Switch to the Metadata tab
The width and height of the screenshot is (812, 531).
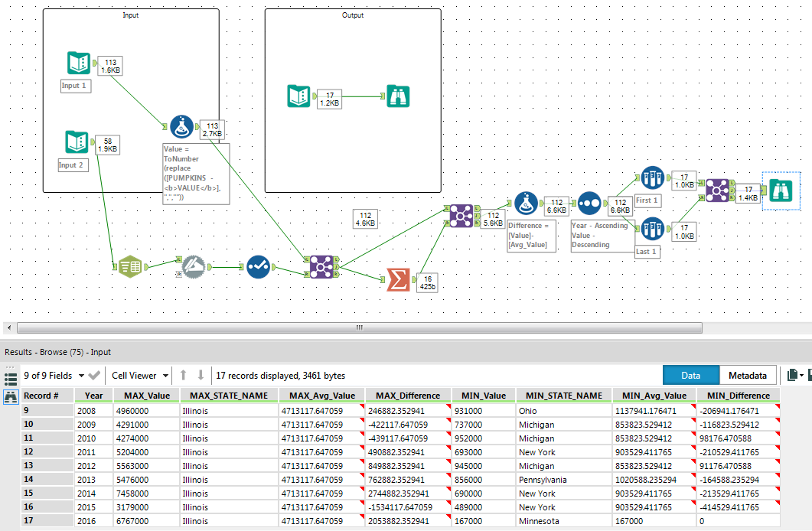tap(748, 375)
